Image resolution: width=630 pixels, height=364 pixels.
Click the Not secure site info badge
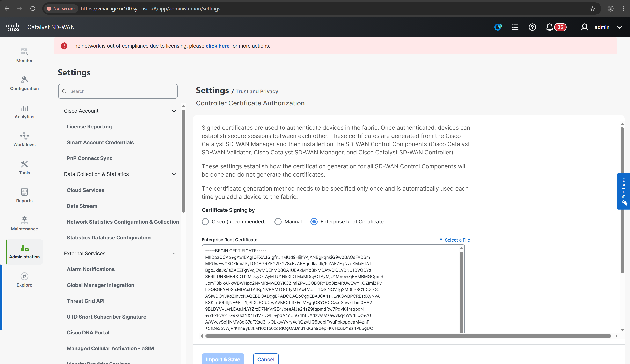click(61, 8)
